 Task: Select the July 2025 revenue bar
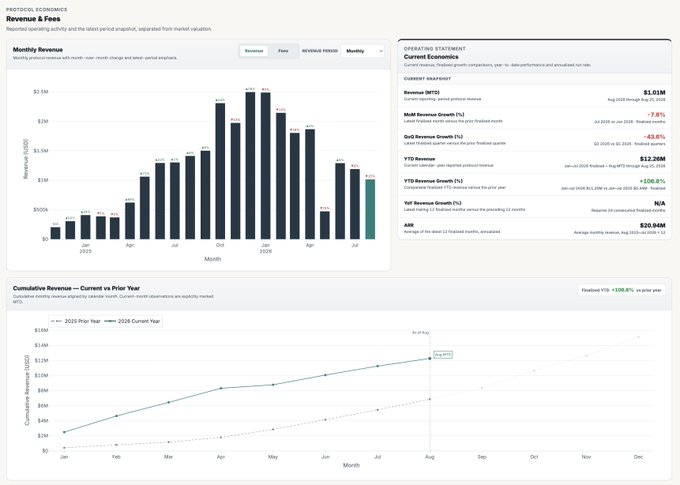pos(175,201)
